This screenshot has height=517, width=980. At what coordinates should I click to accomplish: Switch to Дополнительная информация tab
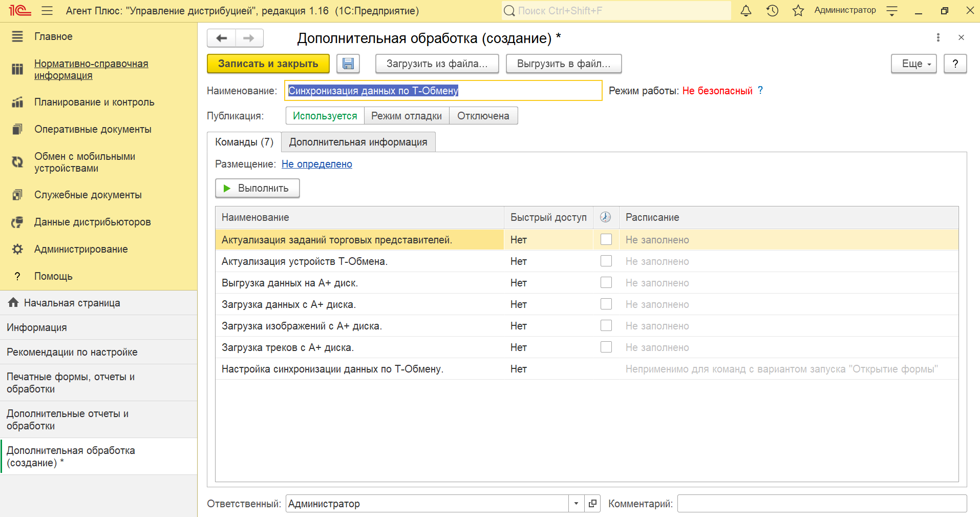[358, 142]
